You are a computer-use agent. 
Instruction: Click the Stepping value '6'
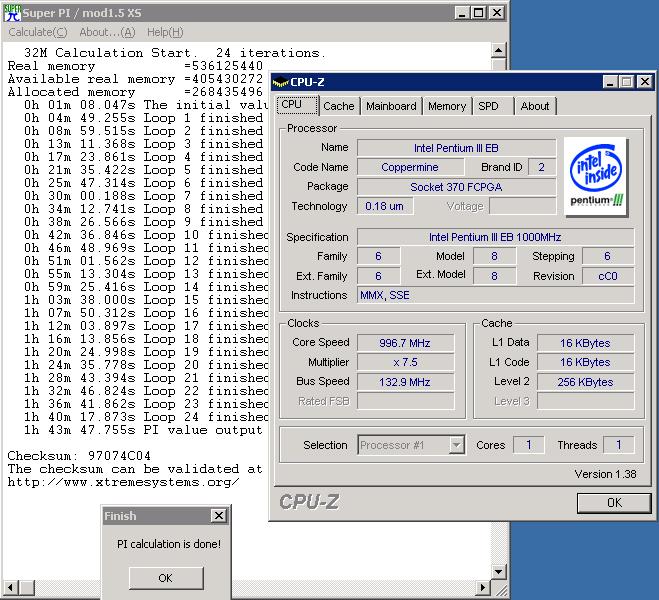coord(608,256)
